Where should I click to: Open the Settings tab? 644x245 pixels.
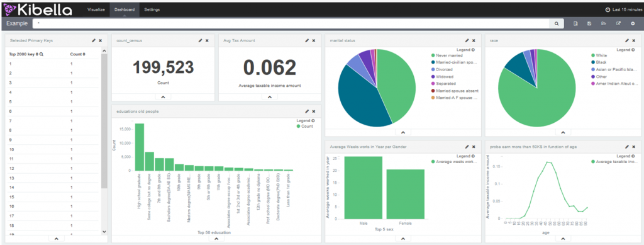point(152,9)
